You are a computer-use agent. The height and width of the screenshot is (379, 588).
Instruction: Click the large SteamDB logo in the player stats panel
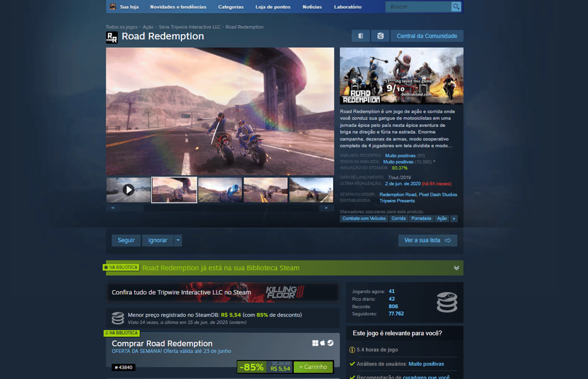tap(447, 302)
